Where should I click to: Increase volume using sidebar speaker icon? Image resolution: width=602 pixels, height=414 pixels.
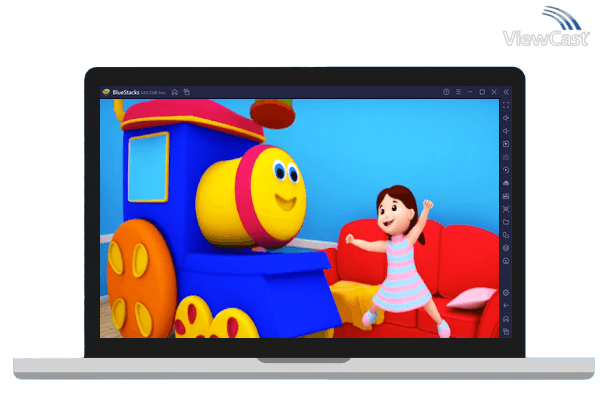click(506, 118)
